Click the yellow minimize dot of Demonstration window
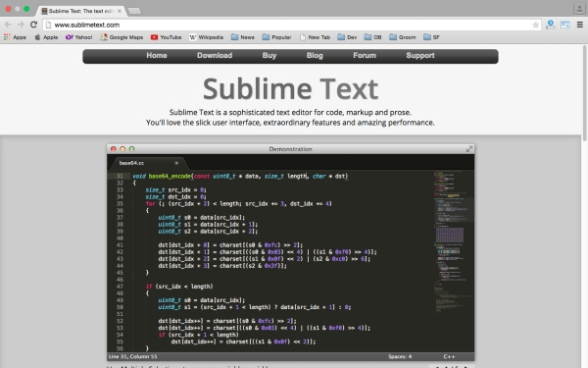588x368 pixels. coord(122,149)
